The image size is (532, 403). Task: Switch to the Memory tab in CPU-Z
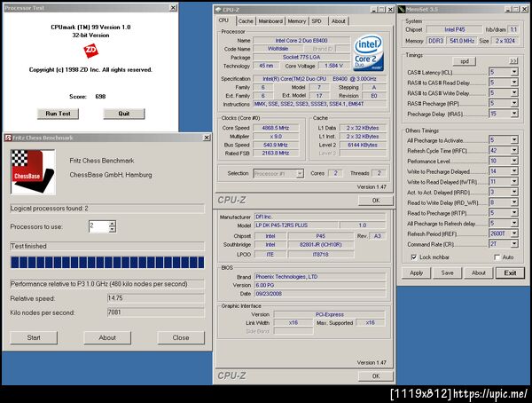tap(297, 21)
